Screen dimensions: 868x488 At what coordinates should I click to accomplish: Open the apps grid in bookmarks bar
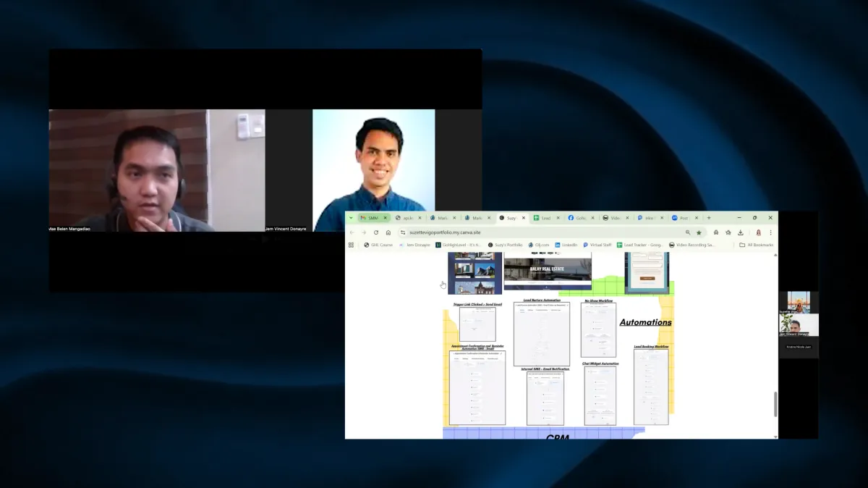pyautogui.click(x=352, y=245)
